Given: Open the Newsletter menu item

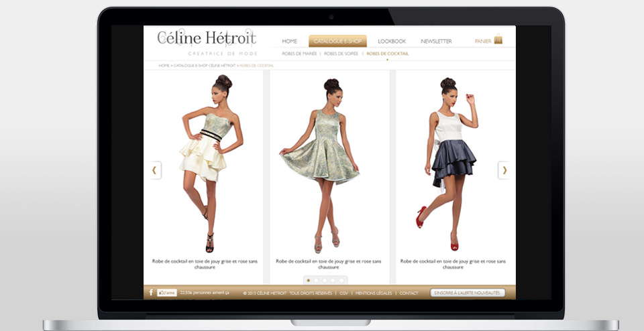Looking at the screenshot, I should [436, 42].
